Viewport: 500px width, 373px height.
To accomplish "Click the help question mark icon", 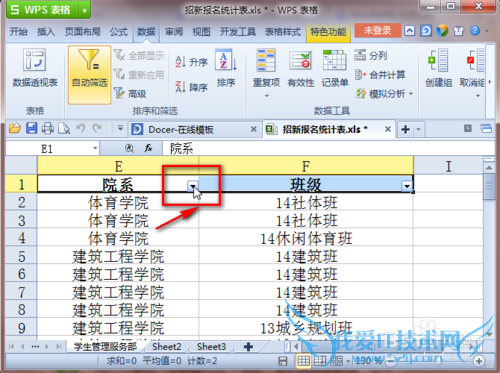I will 475,31.
